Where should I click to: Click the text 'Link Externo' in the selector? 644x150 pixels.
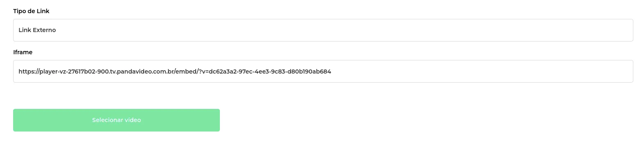coord(37,30)
